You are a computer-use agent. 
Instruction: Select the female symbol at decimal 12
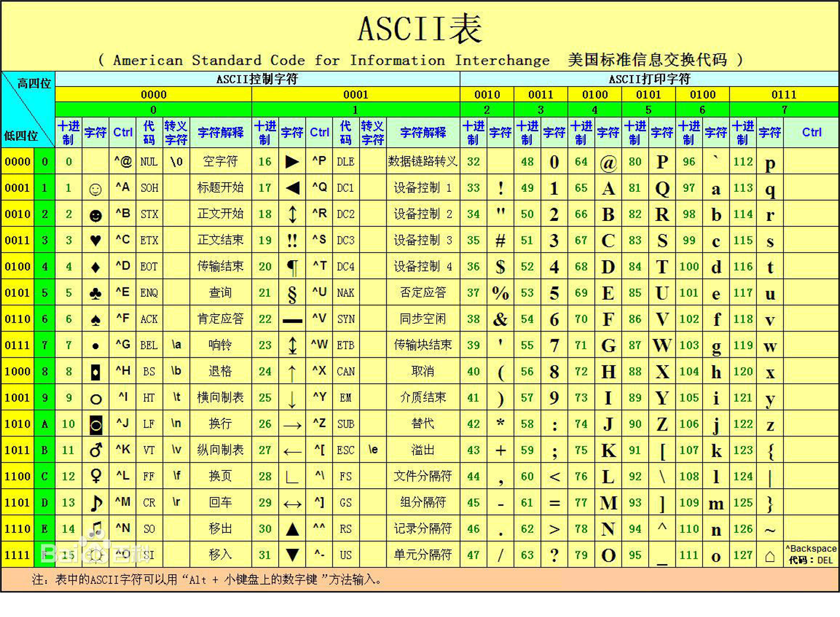coord(95,476)
